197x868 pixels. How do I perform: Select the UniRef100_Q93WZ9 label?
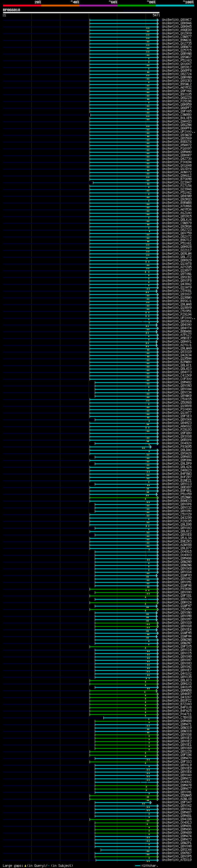(177, 135)
